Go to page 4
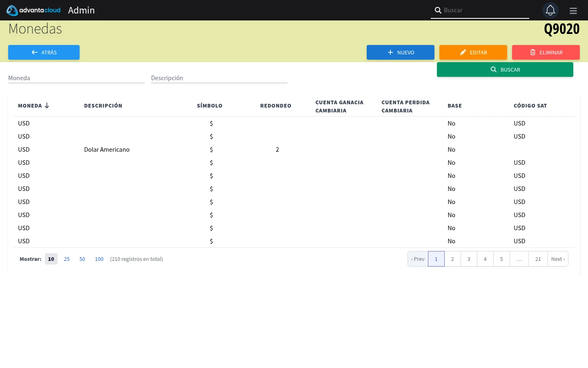 click(x=485, y=259)
